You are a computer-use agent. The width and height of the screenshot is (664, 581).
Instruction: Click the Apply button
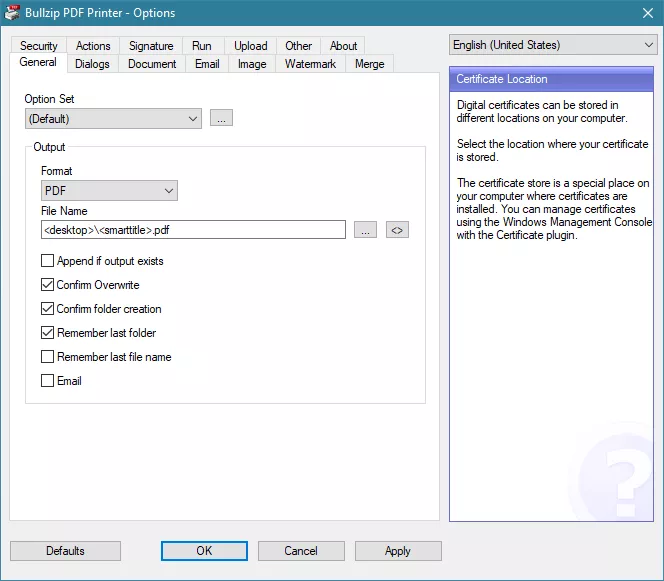(x=398, y=551)
